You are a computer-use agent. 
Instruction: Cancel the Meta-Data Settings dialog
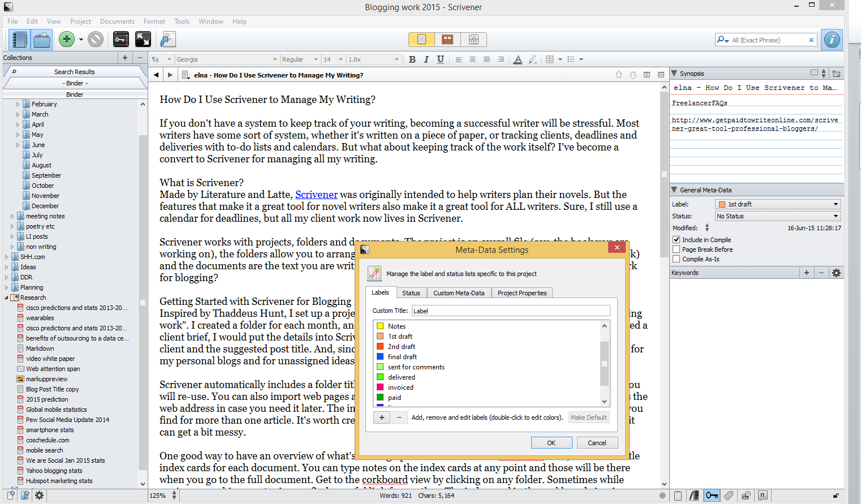pyautogui.click(x=597, y=443)
